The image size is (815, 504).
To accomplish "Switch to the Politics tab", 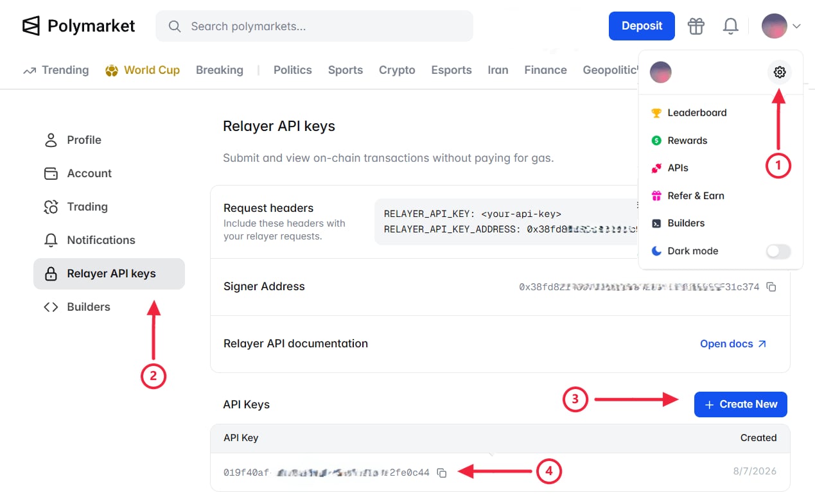I will pos(292,70).
